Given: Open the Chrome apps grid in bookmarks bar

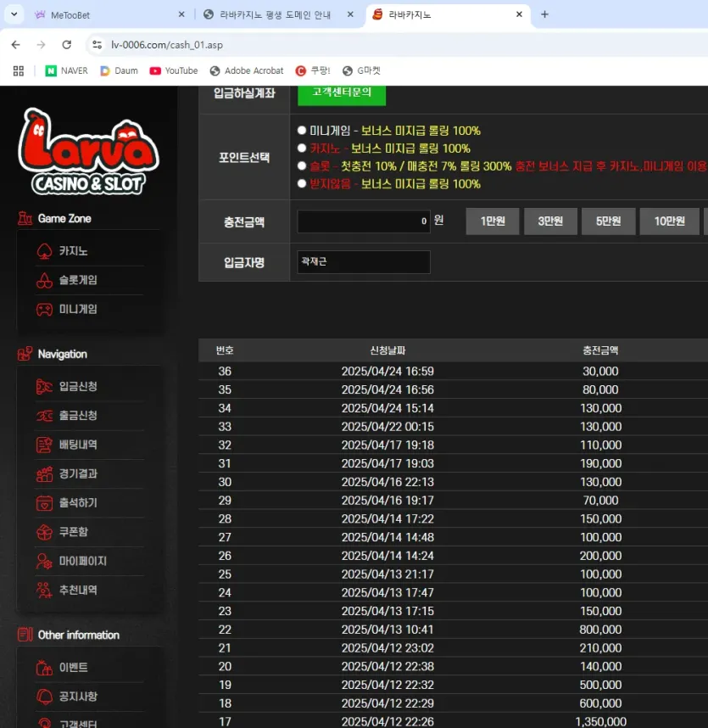Looking at the screenshot, I should [18, 70].
